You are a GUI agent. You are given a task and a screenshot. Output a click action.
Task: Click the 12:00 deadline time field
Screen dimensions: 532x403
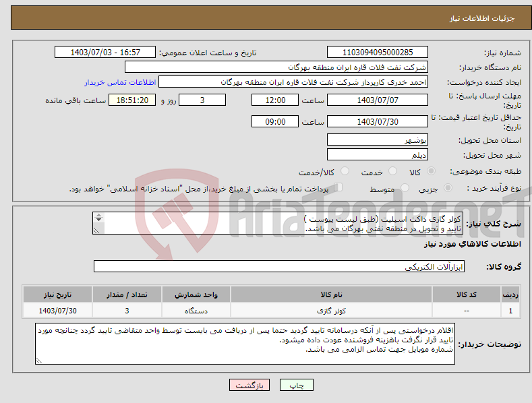click(x=275, y=100)
